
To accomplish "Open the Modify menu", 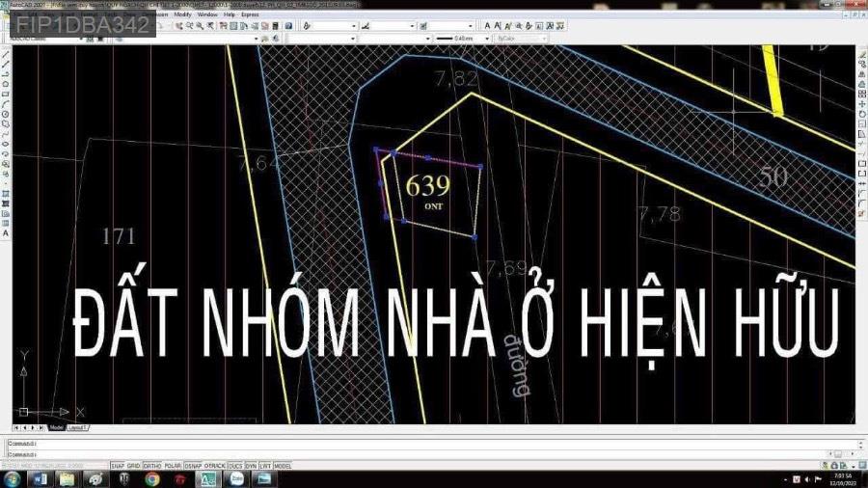I will [182, 14].
